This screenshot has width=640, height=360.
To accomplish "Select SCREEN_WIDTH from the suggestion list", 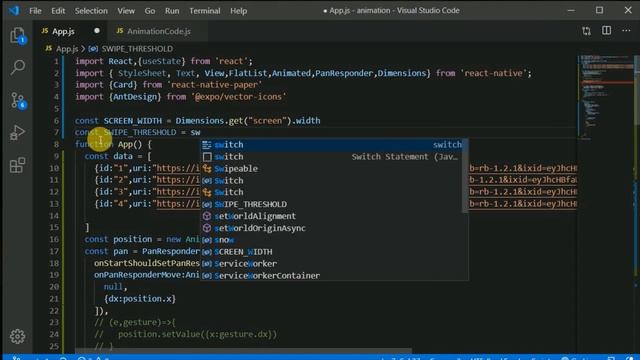I will (x=334, y=252).
